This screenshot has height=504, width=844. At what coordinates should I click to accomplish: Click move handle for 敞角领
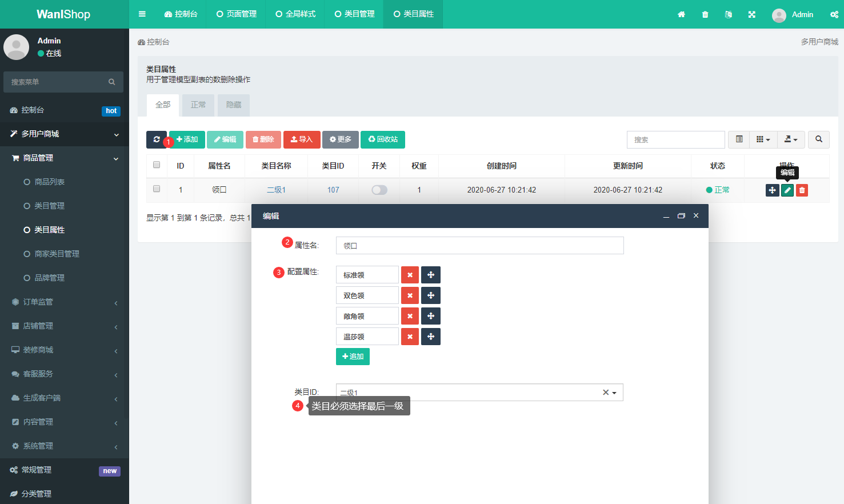(x=431, y=316)
